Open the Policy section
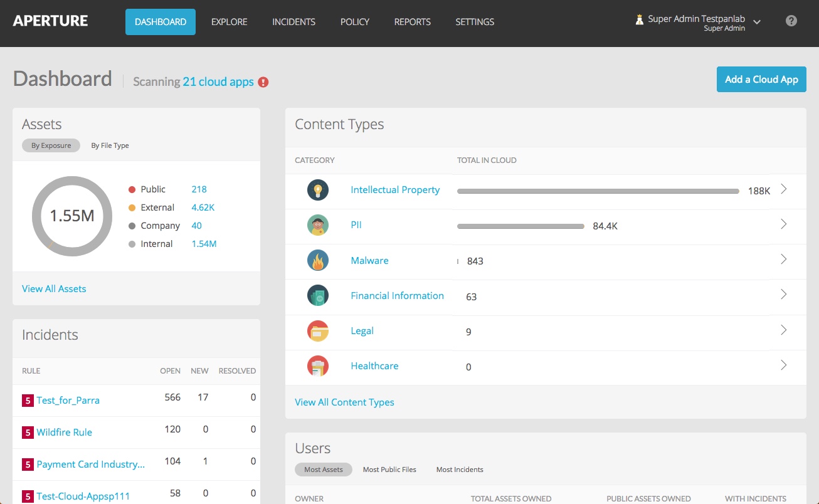This screenshot has height=504, width=819. [354, 22]
